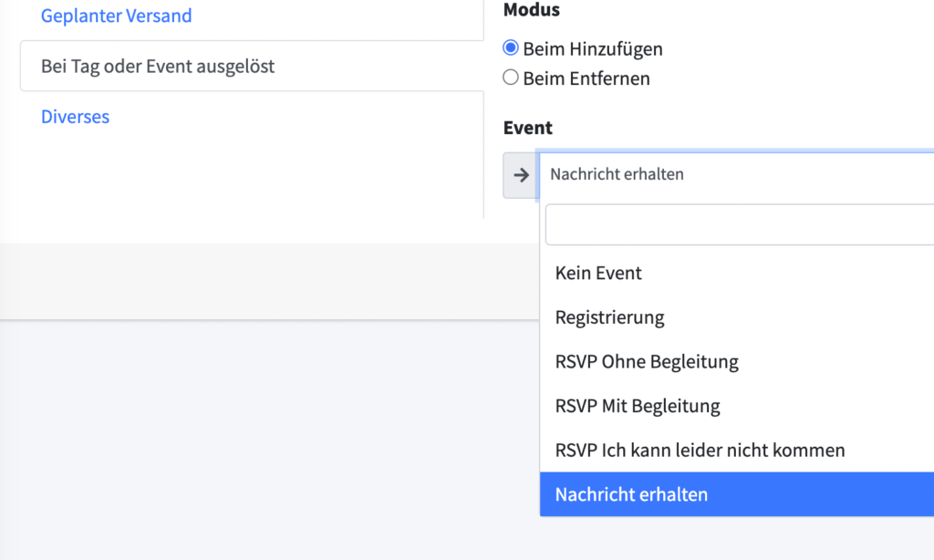934x560 pixels.
Task: Click the 'Event' field label
Action: coord(528,129)
